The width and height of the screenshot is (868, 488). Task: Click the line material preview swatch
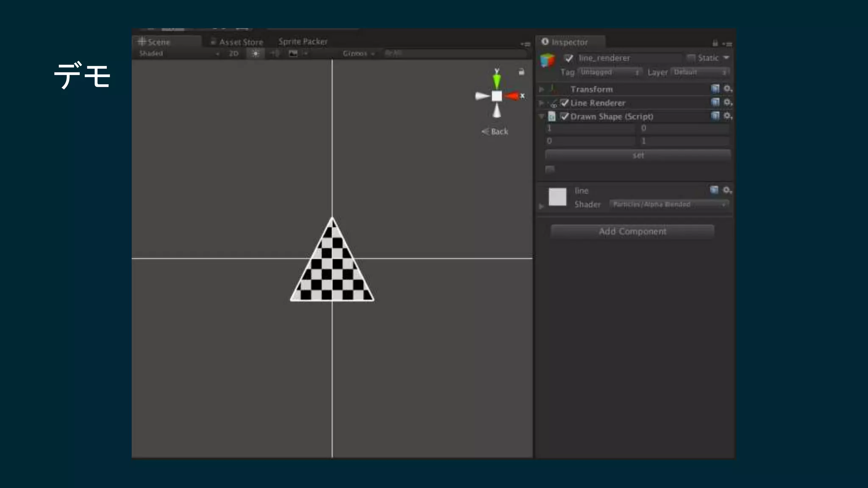click(557, 197)
